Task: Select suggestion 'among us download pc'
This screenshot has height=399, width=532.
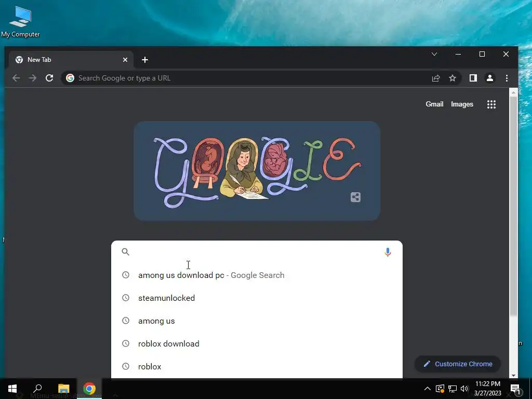Action: point(257,275)
